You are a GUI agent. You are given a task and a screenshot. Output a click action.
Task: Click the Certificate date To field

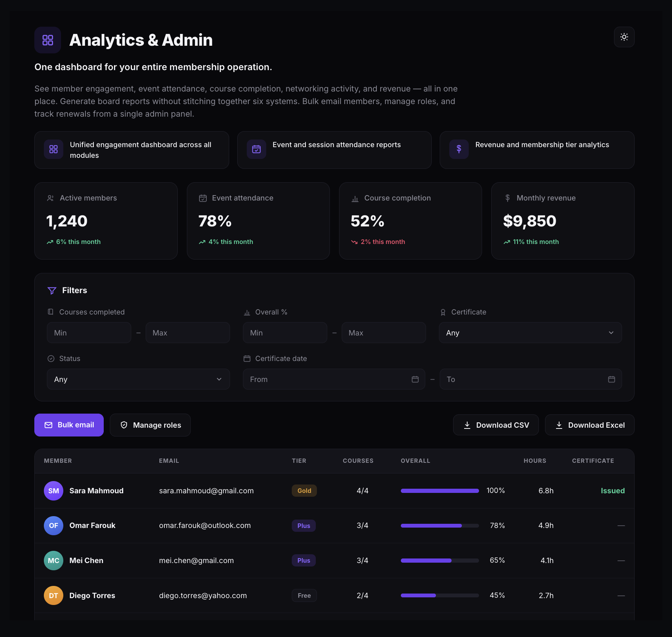531,379
